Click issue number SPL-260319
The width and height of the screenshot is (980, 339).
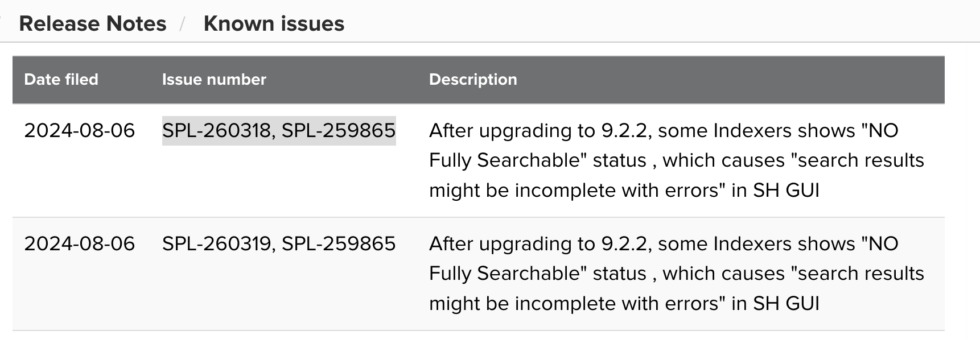[x=217, y=244]
